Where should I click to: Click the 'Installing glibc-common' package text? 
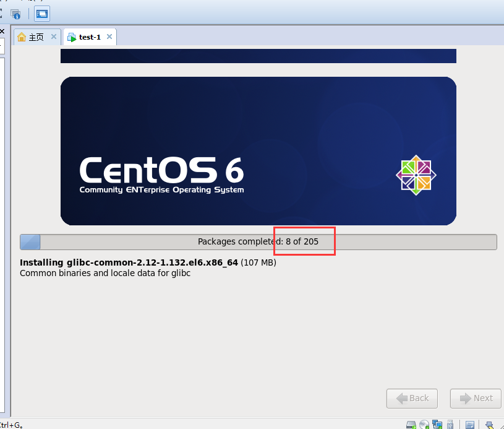129,262
